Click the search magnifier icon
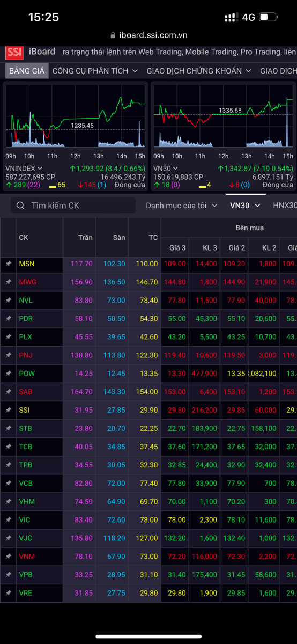 pyautogui.click(x=20, y=206)
